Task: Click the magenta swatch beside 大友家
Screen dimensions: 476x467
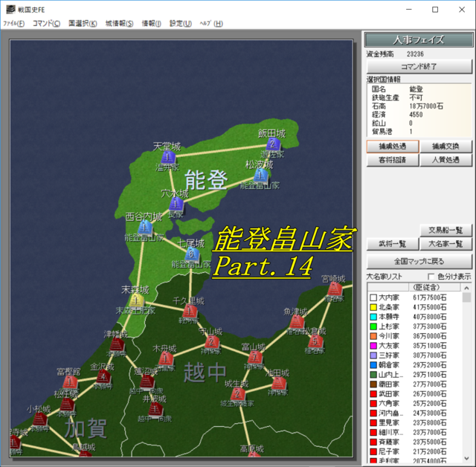Action: [373, 346]
